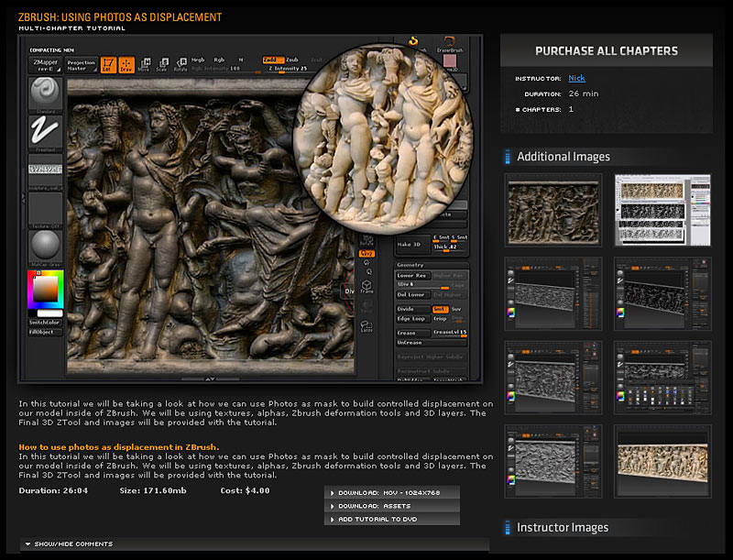
Task: Click the orange XYZ rotation icon
Action: (366, 253)
